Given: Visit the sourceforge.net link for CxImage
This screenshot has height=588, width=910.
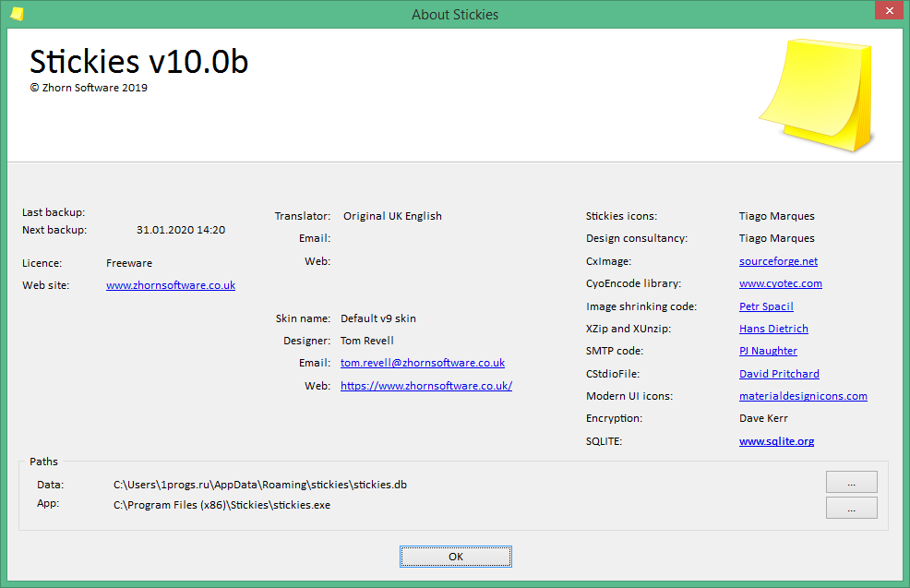Looking at the screenshot, I should (x=778, y=261).
